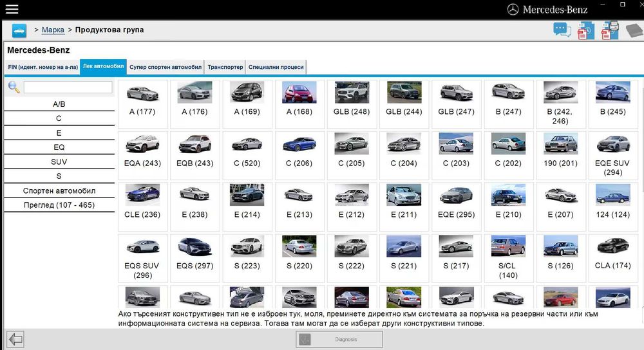Select the CLE (236) model
The height and width of the screenshot is (350, 644).
142,207
